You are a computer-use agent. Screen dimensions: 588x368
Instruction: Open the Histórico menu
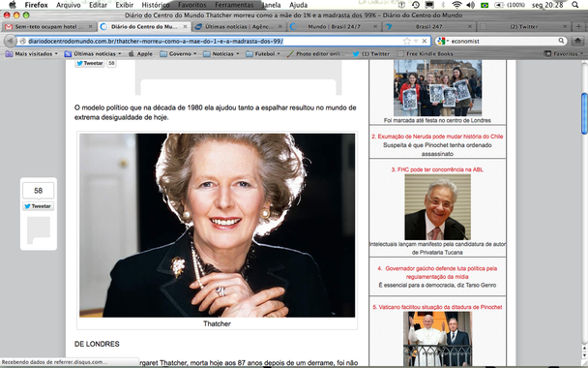point(156,5)
